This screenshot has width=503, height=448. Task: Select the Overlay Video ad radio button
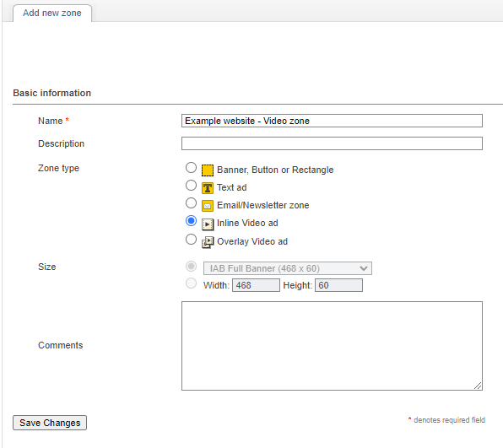pos(191,240)
